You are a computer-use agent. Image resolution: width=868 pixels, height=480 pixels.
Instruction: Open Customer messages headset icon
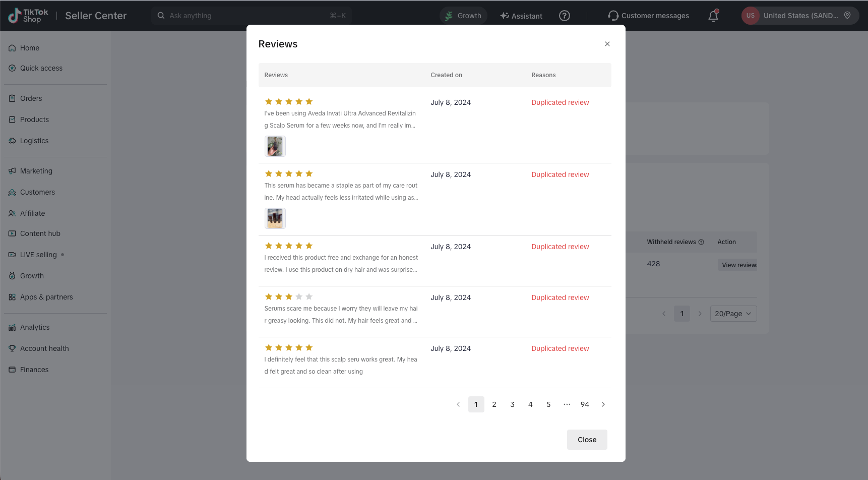tap(613, 16)
